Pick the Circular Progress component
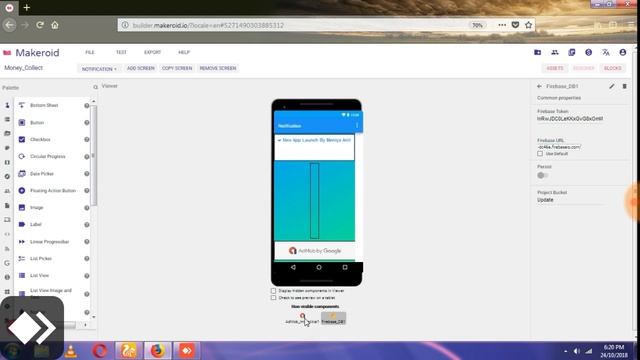This screenshot has width=640, height=360. tap(48, 156)
